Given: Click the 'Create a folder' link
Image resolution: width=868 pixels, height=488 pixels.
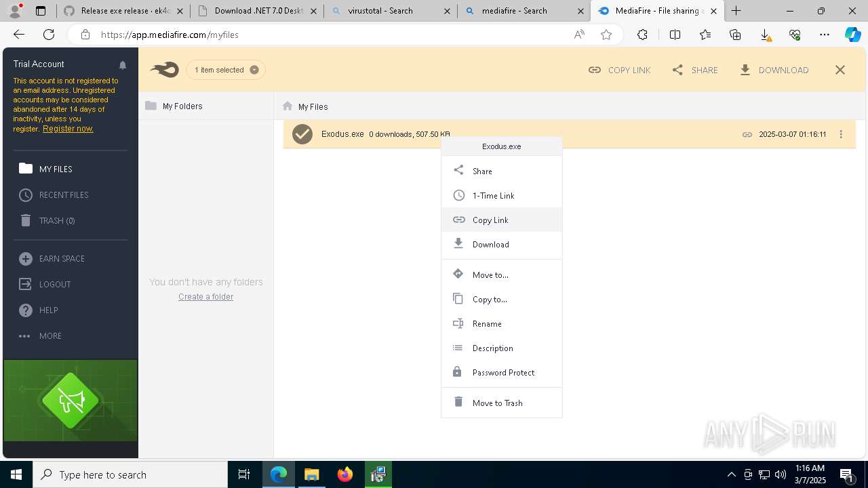Looking at the screenshot, I should [205, 297].
